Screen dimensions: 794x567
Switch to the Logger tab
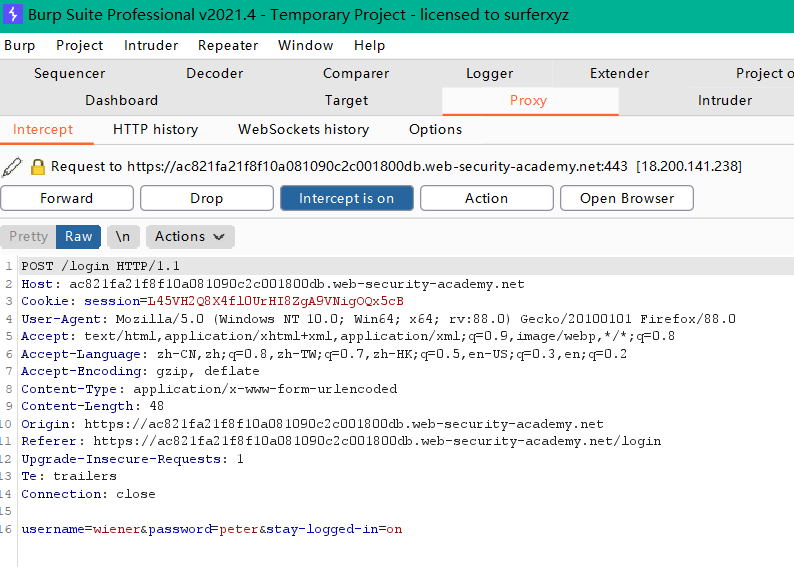489,73
